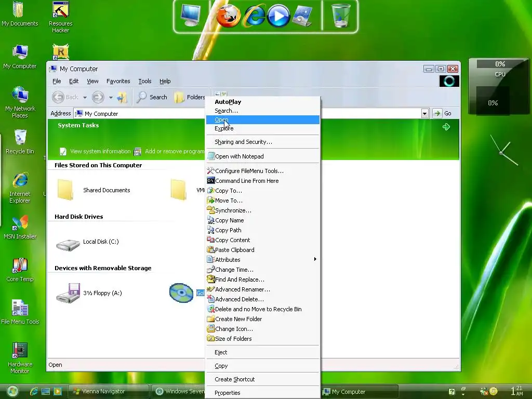Viewport: 532px width, 399px height.
Task: Collapse the System Tasks panel arrow
Action: click(x=446, y=127)
